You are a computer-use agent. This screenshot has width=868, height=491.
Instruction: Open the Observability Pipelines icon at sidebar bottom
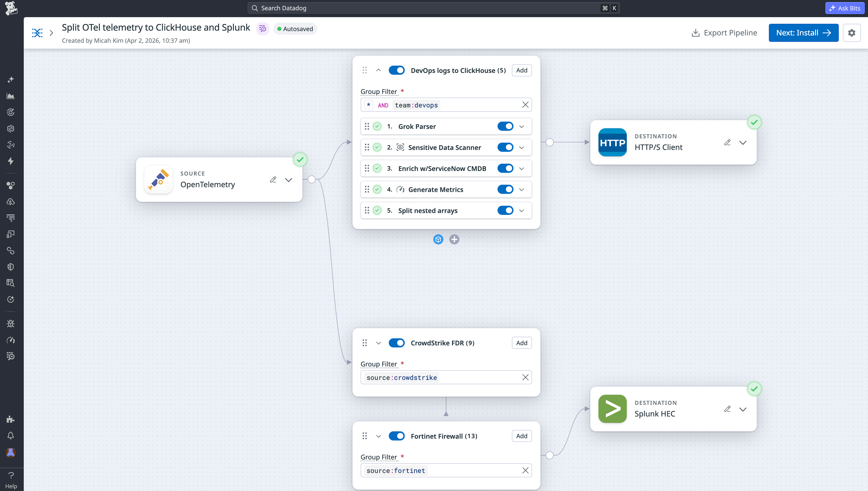[11, 356]
